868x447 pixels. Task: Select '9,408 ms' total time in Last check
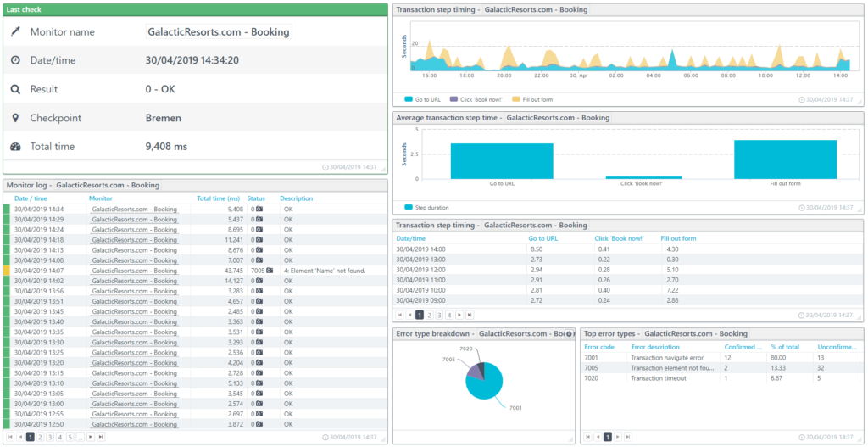click(167, 147)
